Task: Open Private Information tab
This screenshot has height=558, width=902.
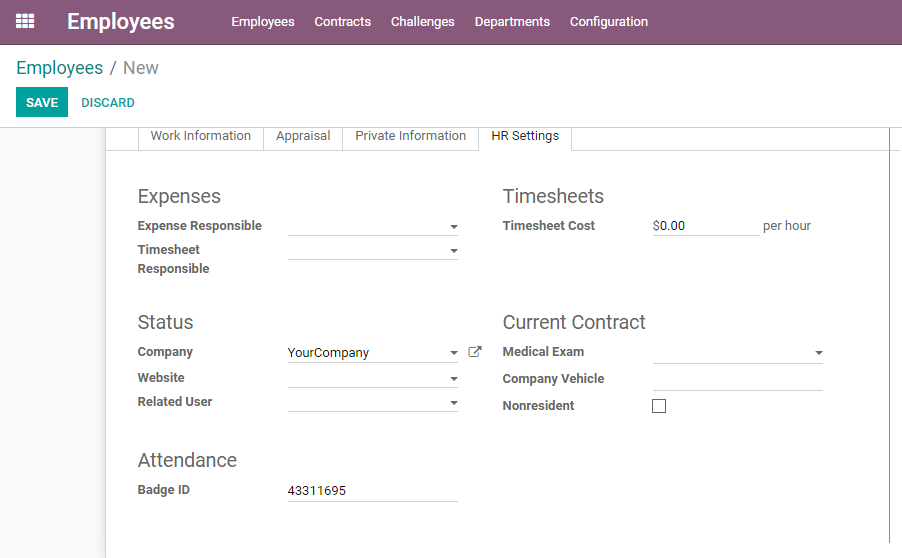Action: 411,136
